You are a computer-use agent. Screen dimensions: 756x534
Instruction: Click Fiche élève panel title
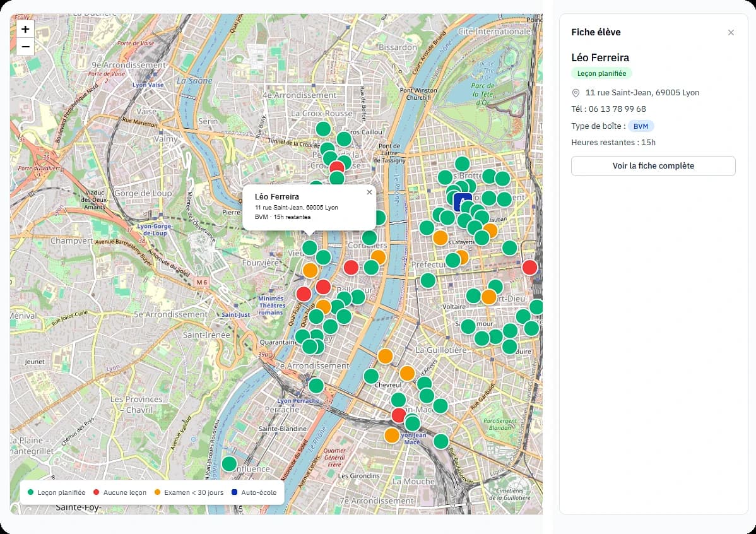[596, 32]
